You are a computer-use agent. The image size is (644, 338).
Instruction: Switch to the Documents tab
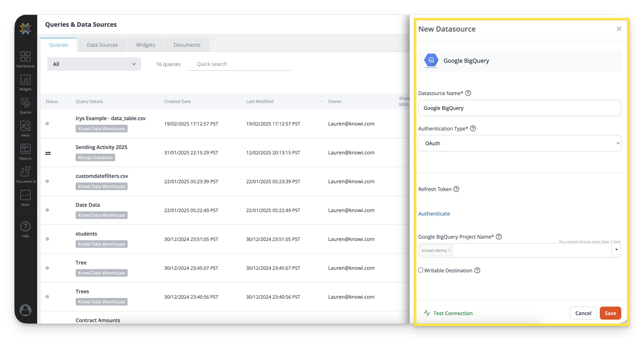tap(187, 45)
